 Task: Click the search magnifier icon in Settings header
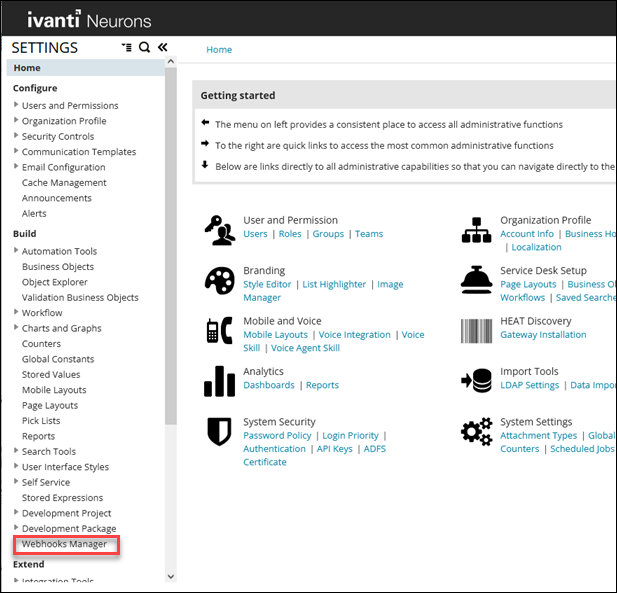[145, 47]
